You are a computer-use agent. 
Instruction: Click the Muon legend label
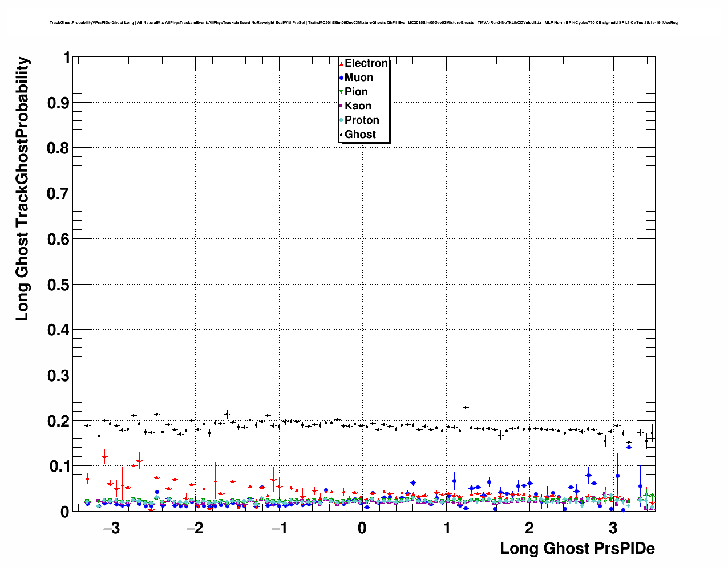359,78
